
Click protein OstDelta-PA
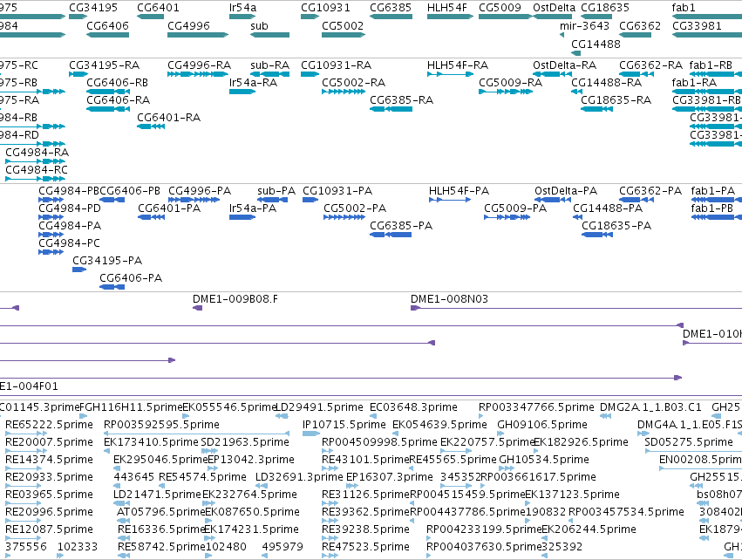(x=553, y=200)
